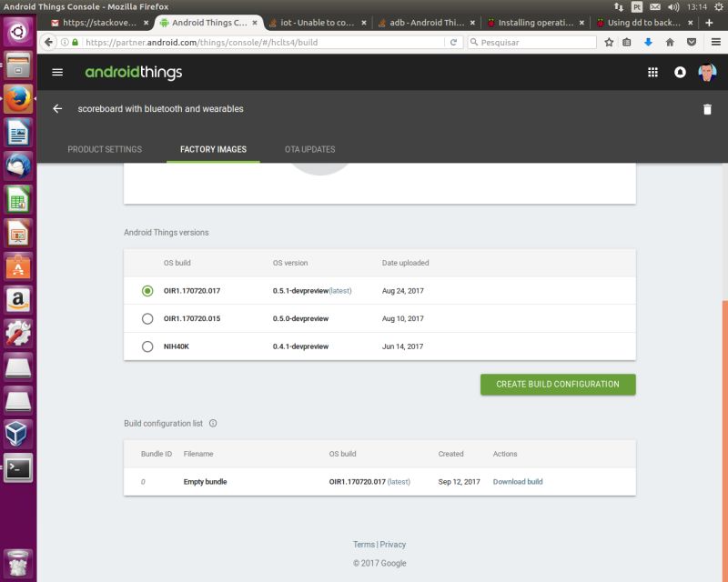Viewport: 728px width, 582px height.
Task: Close the Android Things Console tab
Action: coord(255,23)
